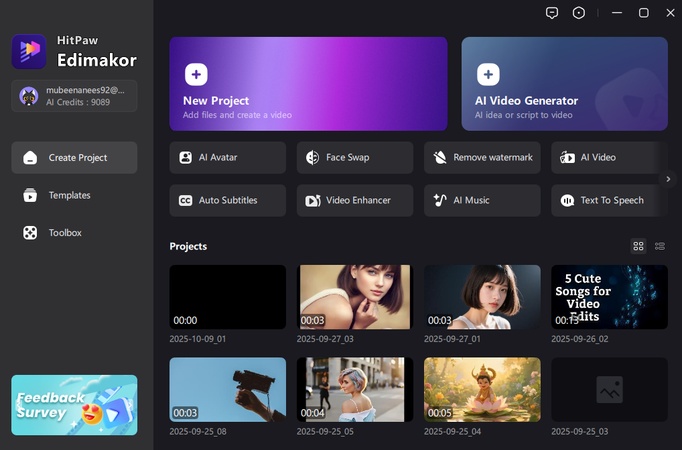Viewport: 682px width, 450px height.
Task: Expand more tools with right arrow
Action: pyautogui.click(x=669, y=179)
